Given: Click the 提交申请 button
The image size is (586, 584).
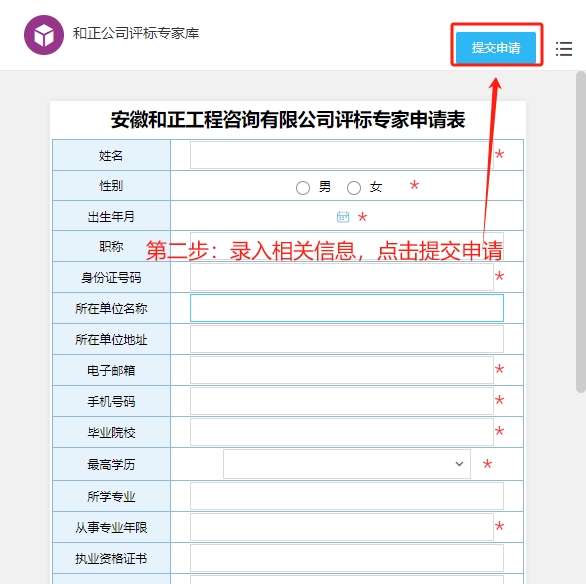Looking at the screenshot, I should (x=496, y=47).
